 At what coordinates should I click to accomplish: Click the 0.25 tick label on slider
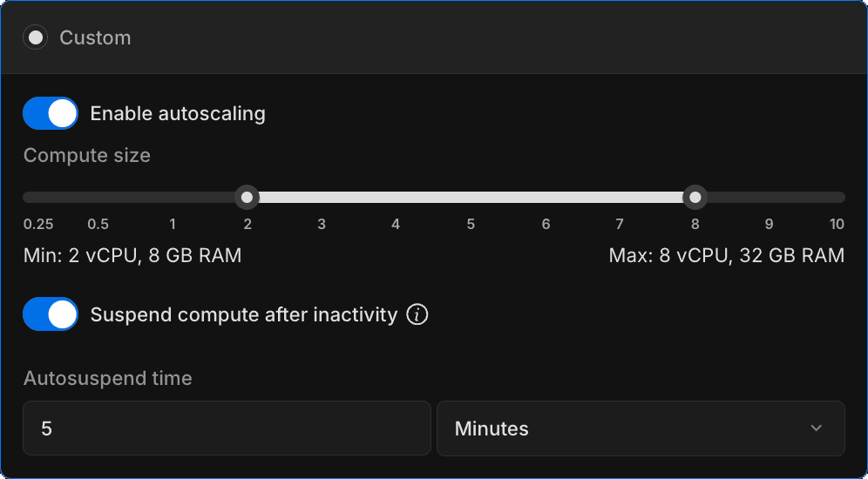point(38,224)
